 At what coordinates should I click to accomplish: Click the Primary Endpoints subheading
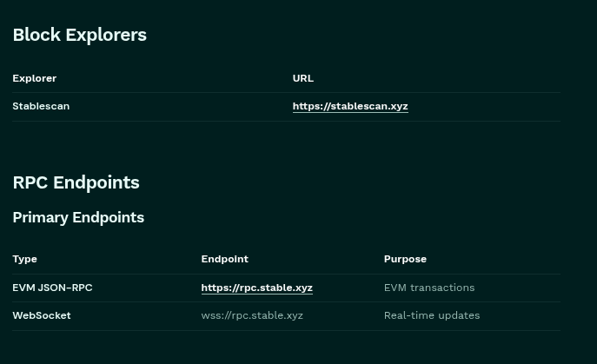pyautogui.click(x=78, y=217)
